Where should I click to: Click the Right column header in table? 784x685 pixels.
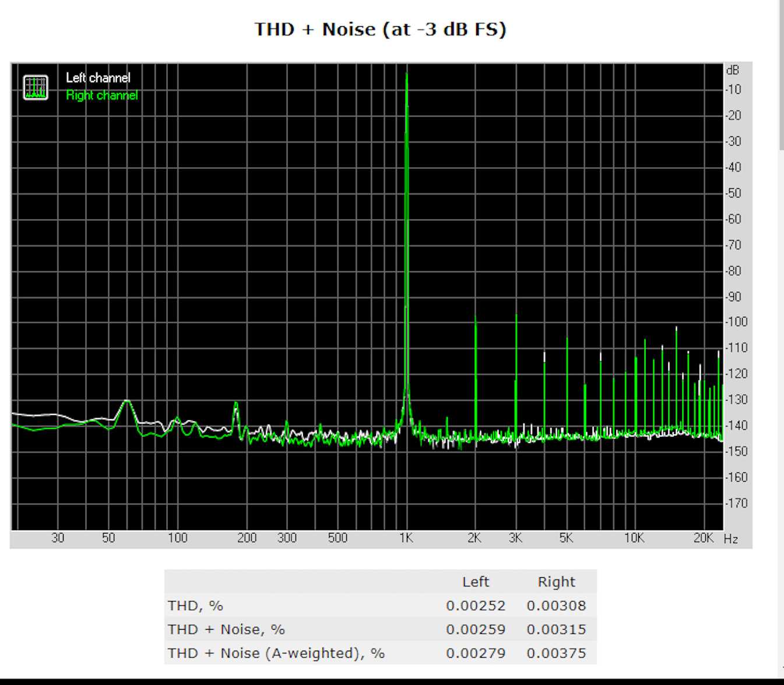(x=556, y=581)
